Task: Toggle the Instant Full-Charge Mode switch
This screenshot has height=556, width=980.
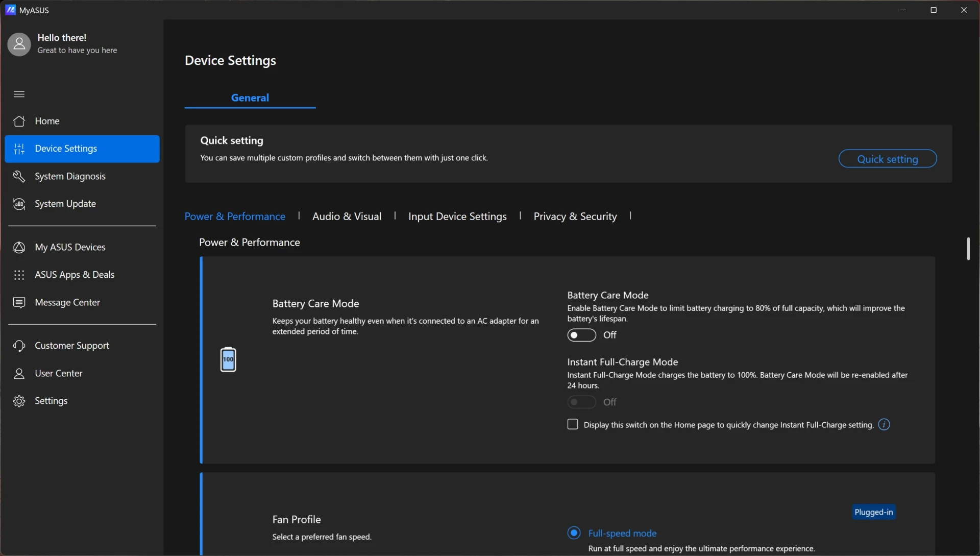Action: click(581, 402)
